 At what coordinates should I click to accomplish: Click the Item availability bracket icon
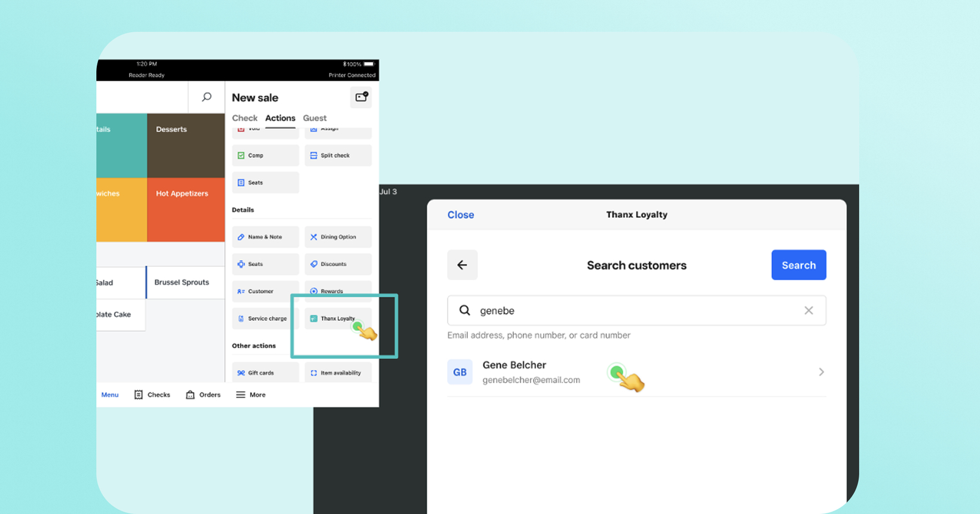(x=314, y=373)
